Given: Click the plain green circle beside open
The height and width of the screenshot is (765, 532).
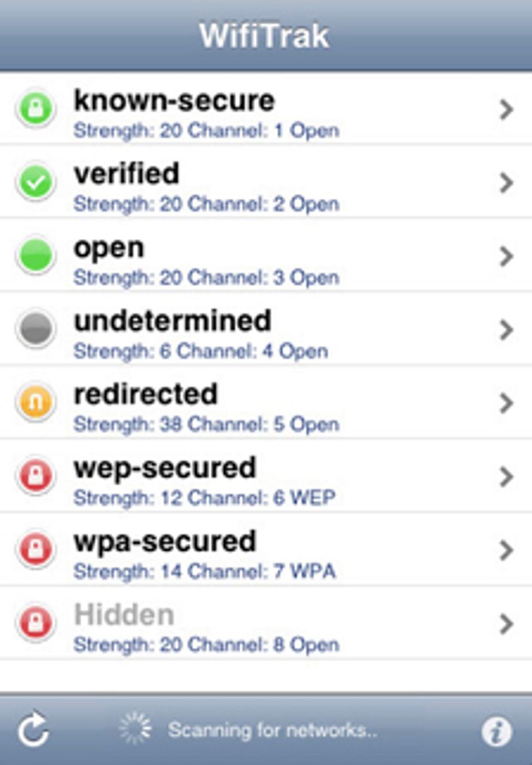Looking at the screenshot, I should pos(35,256).
